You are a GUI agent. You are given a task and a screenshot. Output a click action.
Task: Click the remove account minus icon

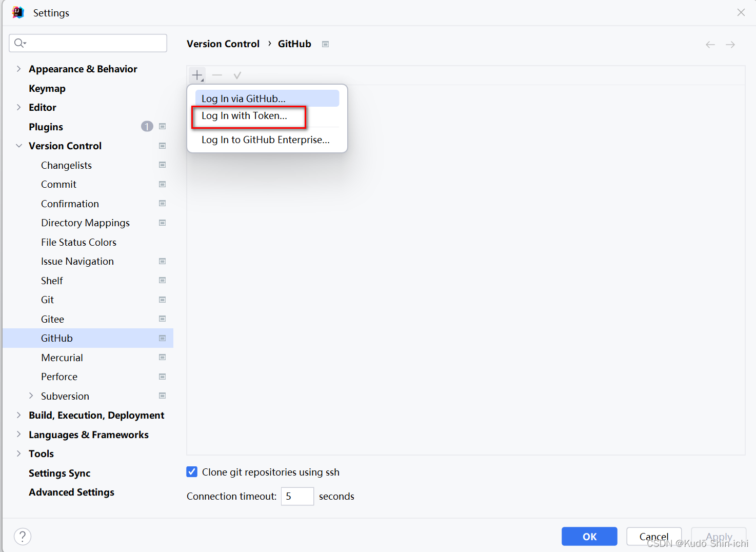(x=217, y=75)
